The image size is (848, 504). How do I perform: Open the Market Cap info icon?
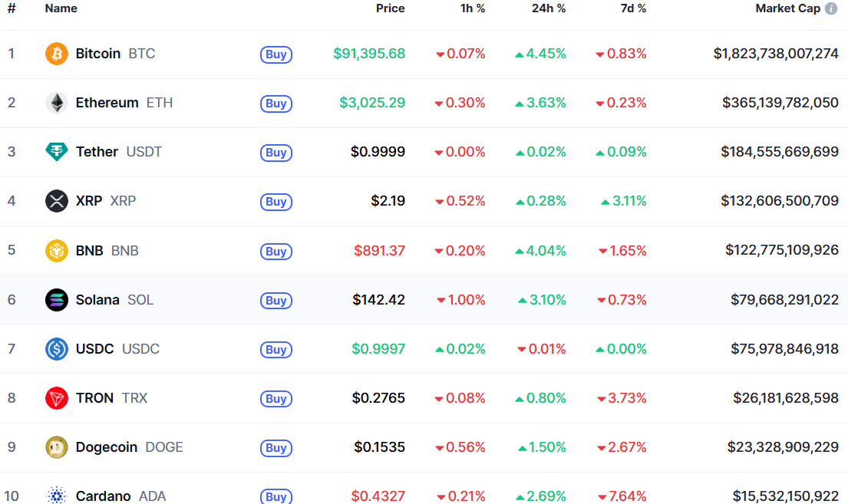(x=831, y=8)
